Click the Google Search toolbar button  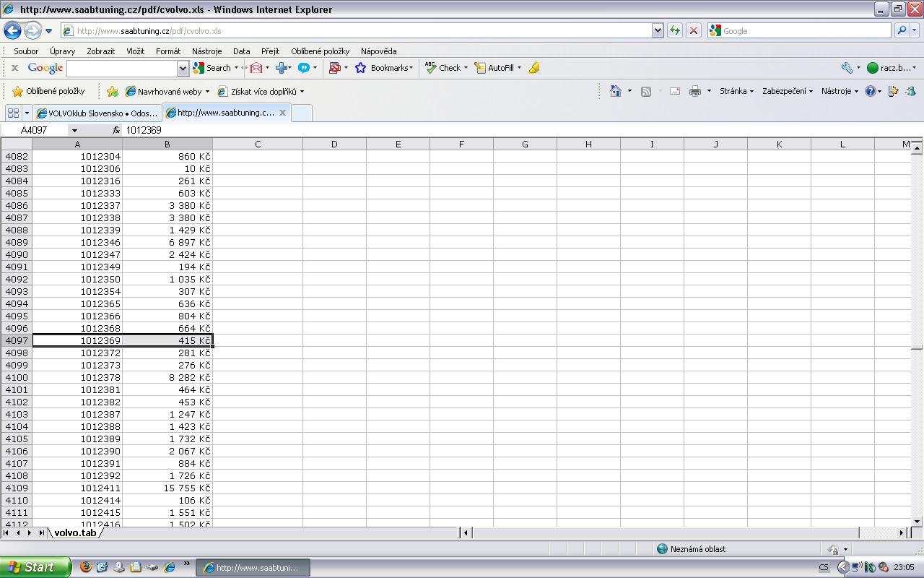coord(212,68)
